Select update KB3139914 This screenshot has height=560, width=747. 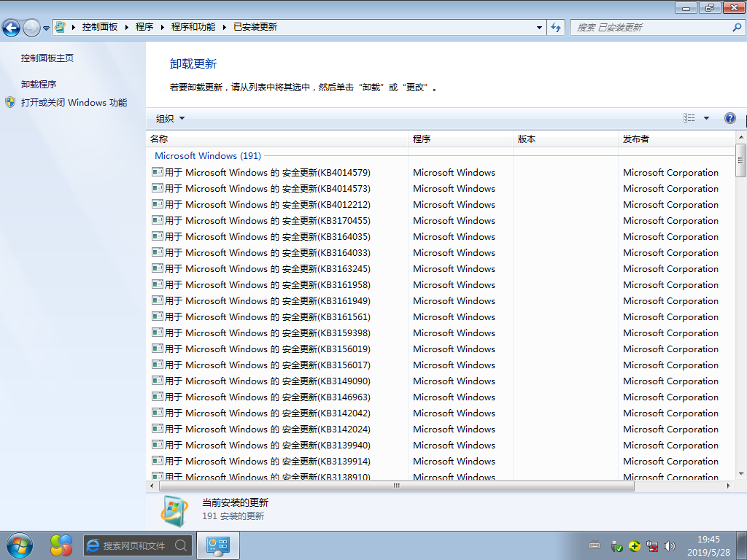[x=261, y=462]
